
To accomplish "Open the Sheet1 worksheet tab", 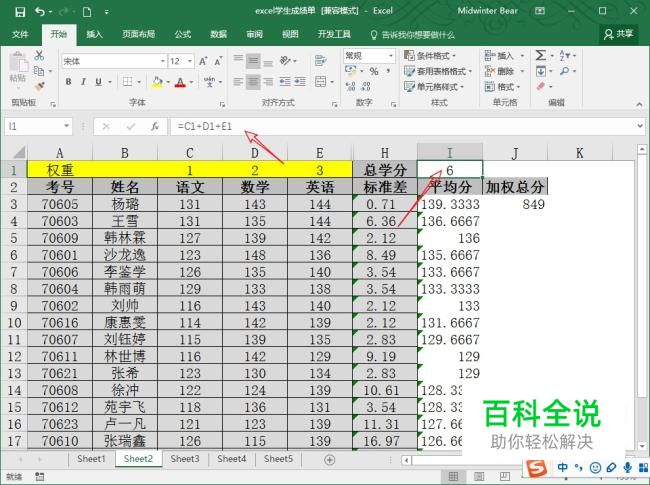I will (91, 459).
